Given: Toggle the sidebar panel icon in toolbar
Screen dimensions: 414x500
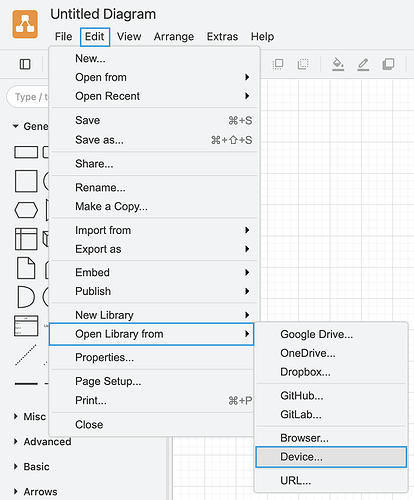Looking at the screenshot, I should 25,64.
